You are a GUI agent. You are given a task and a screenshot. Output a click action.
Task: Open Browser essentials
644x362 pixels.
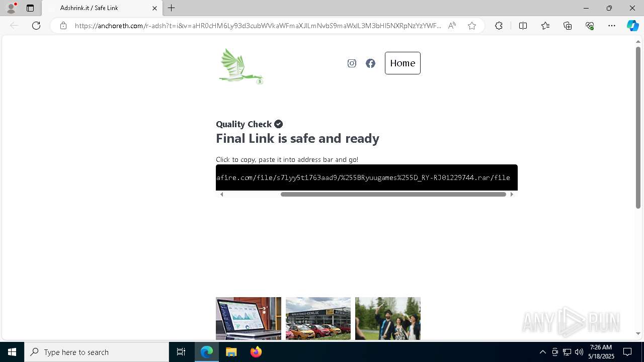[590, 26]
